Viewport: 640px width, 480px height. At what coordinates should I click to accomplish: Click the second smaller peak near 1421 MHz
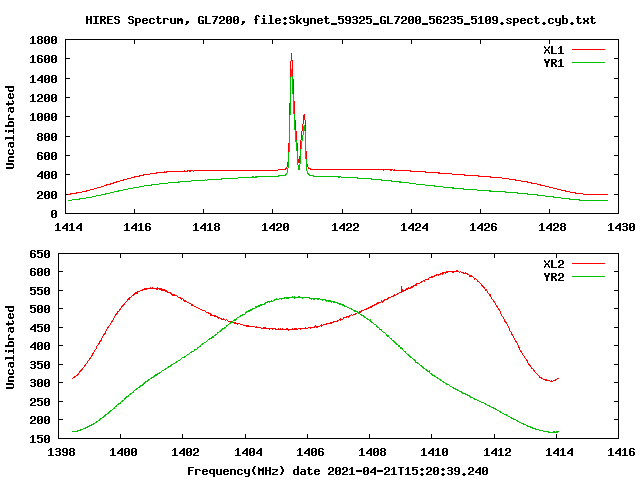304,117
